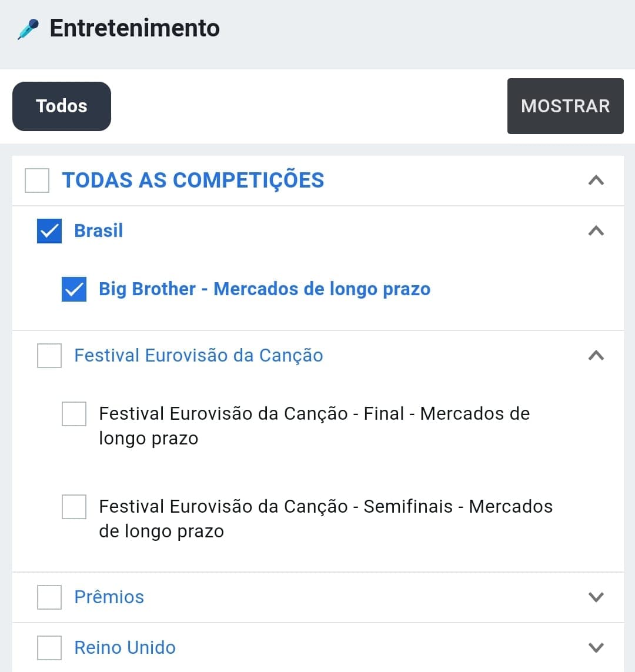Tick the Festival Eurovisão da Canção checkbox

tap(49, 355)
